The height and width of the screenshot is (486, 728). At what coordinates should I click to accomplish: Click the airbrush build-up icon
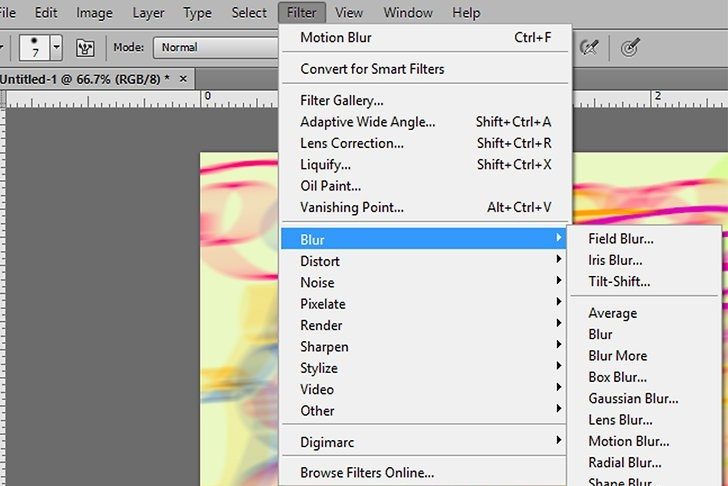click(x=590, y=47)
